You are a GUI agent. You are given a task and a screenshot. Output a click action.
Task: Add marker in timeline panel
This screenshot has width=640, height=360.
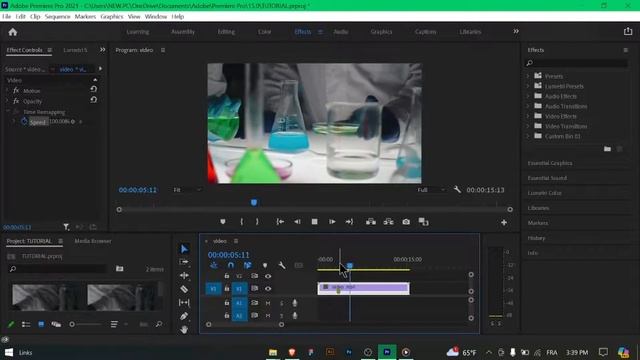click(265, 265)
